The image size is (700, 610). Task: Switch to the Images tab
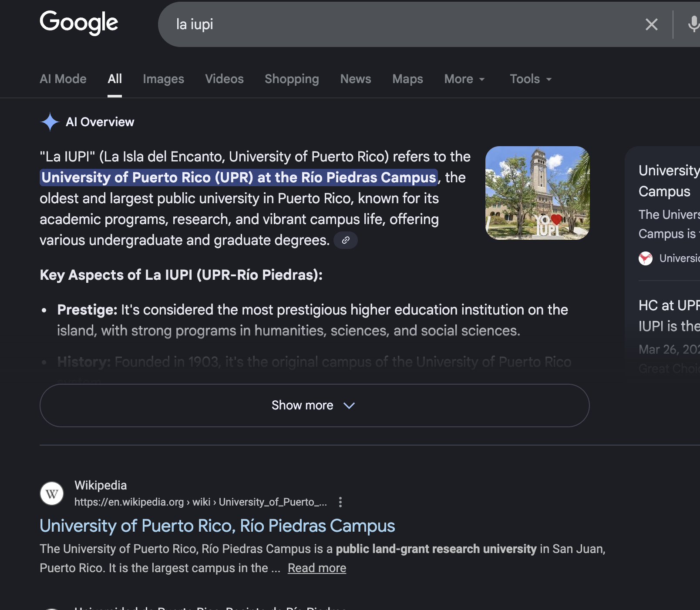point(163,79)
